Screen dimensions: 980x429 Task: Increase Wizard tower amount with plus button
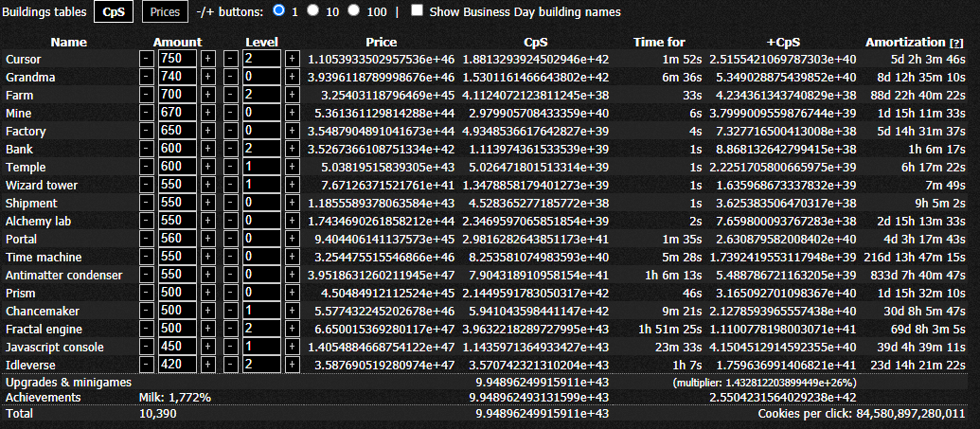click(207, 186)
